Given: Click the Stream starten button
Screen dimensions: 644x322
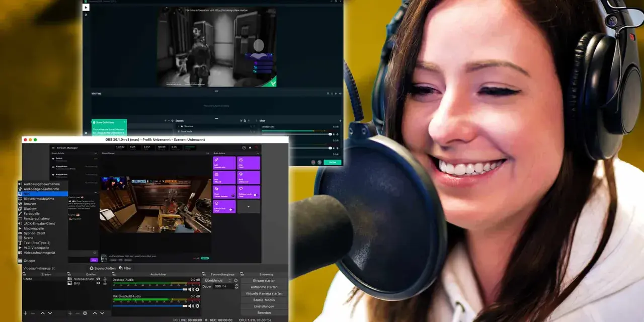Looking at the screenshot, I should 264,280.
